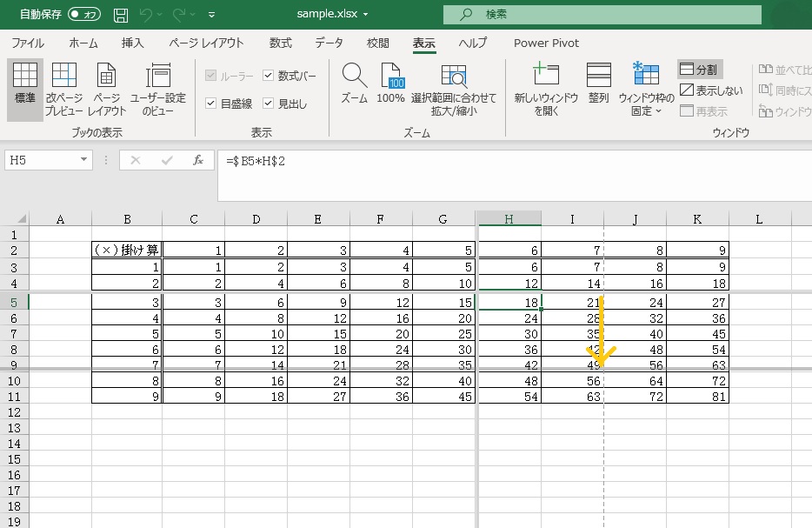Click the 分割 split button

click(x=700, y=70)
